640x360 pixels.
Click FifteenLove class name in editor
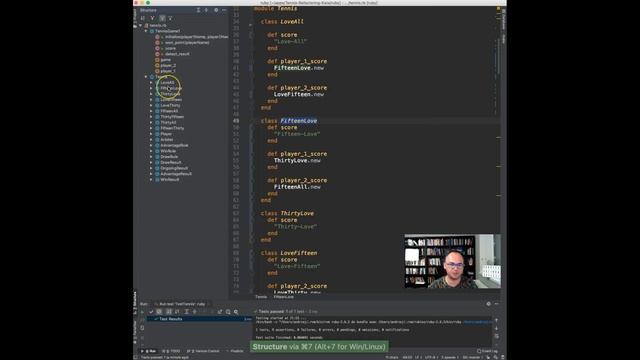[x=299, y=121]
